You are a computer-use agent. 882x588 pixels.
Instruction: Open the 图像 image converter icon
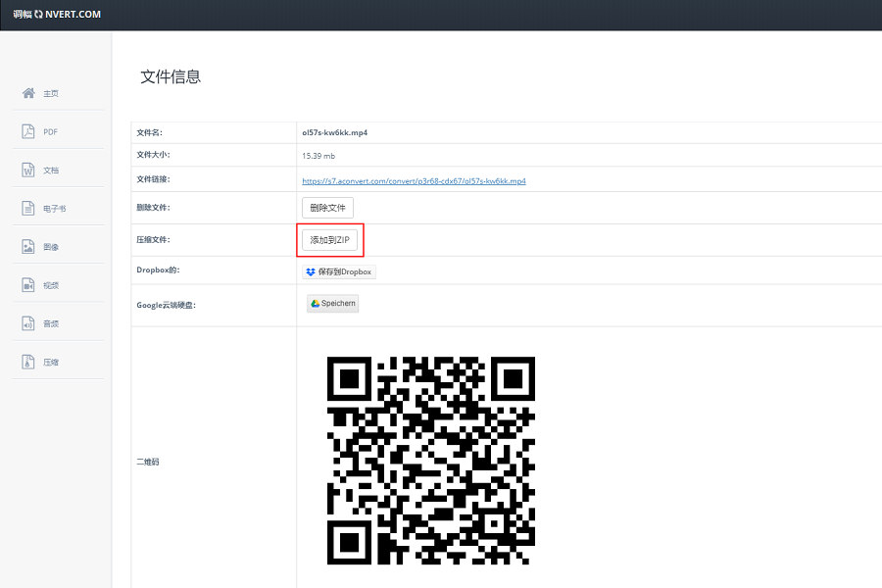coord(28,246)
